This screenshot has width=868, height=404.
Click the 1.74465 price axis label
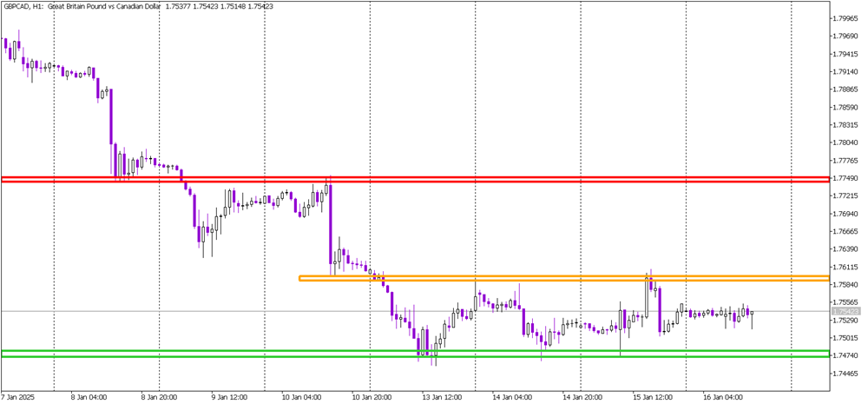coord(846,373)
